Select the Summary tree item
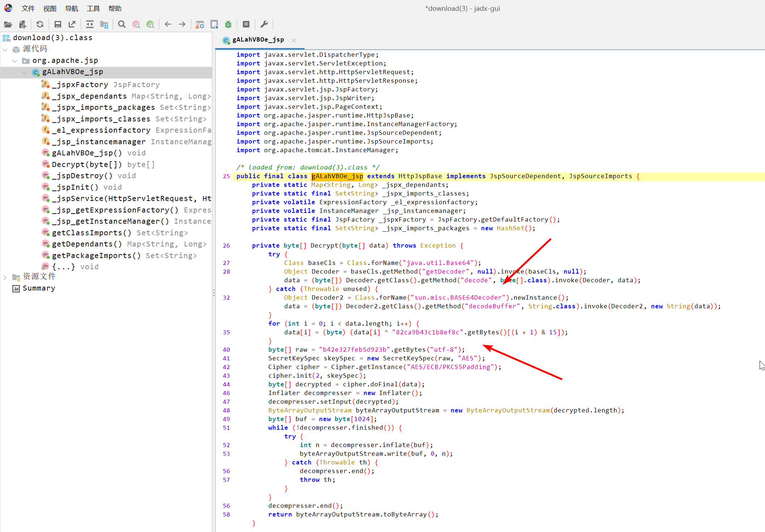The height and width of the screenshot is (532, 765). point(39,288)
